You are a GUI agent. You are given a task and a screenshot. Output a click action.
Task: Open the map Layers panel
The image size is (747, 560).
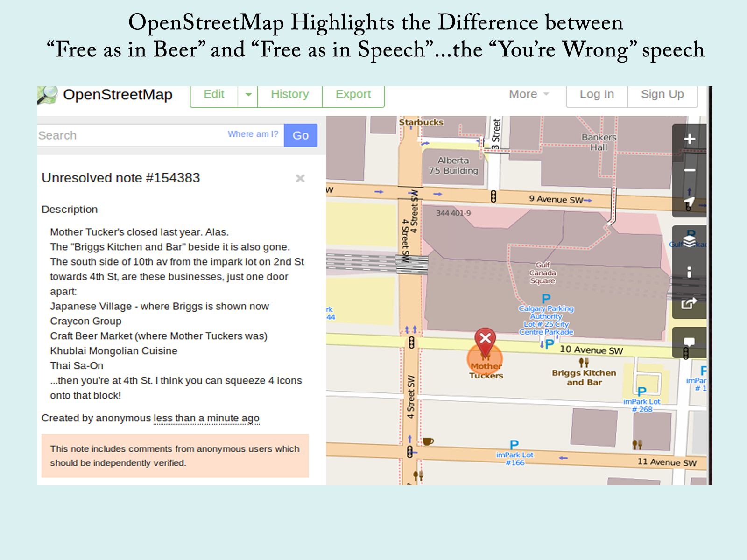(689, 240)
